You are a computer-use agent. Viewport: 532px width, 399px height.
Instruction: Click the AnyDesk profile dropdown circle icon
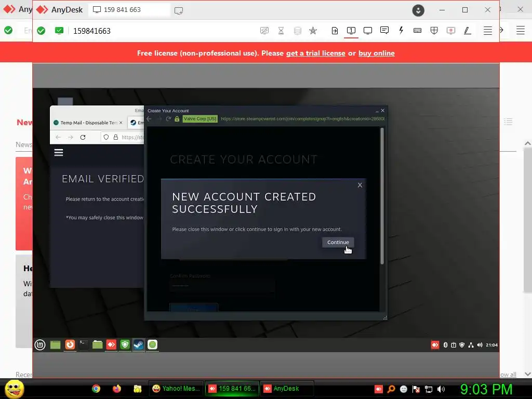click(x=418, y=10)
